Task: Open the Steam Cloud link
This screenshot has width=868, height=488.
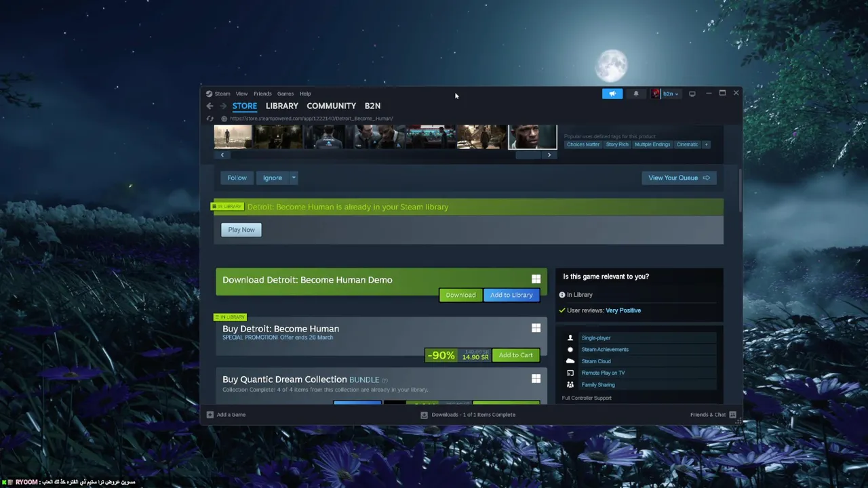Action: coord(596,361)
